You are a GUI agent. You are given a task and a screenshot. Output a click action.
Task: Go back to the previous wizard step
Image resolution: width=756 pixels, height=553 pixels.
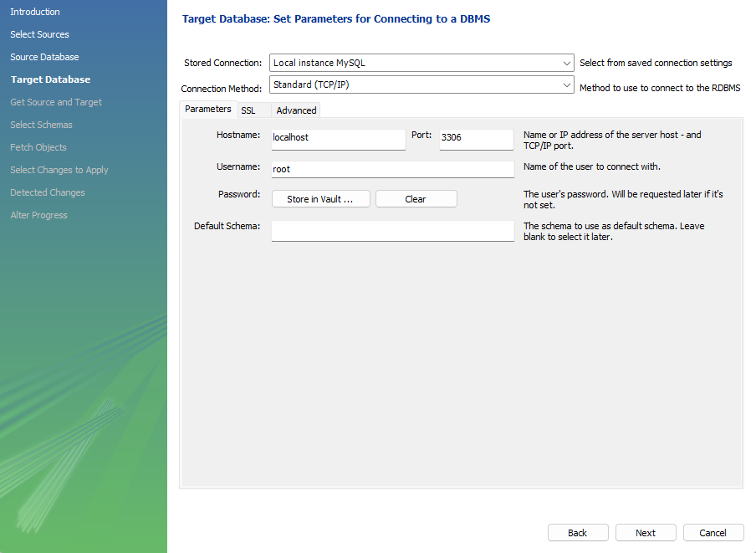(x=578, y=533)
